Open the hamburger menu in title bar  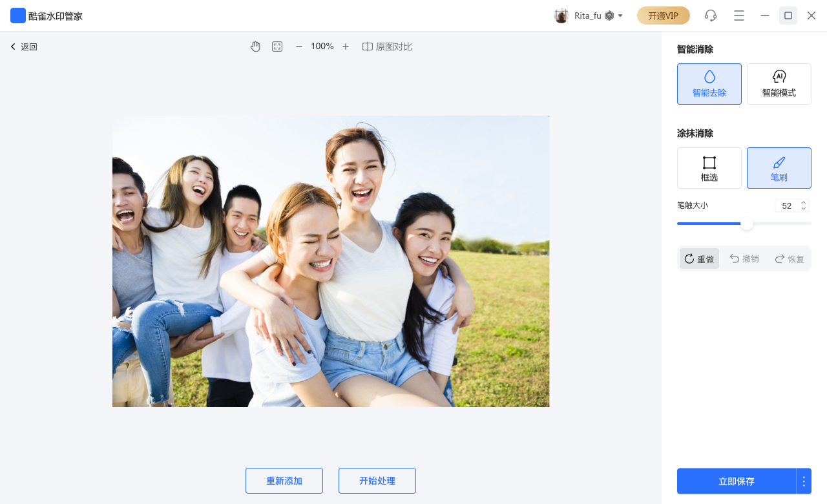coord(739,16)
